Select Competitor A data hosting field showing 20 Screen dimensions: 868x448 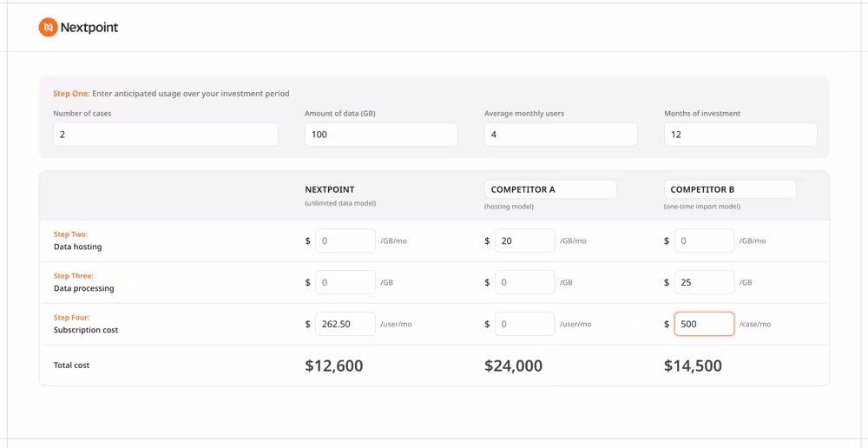click(525, 240)
